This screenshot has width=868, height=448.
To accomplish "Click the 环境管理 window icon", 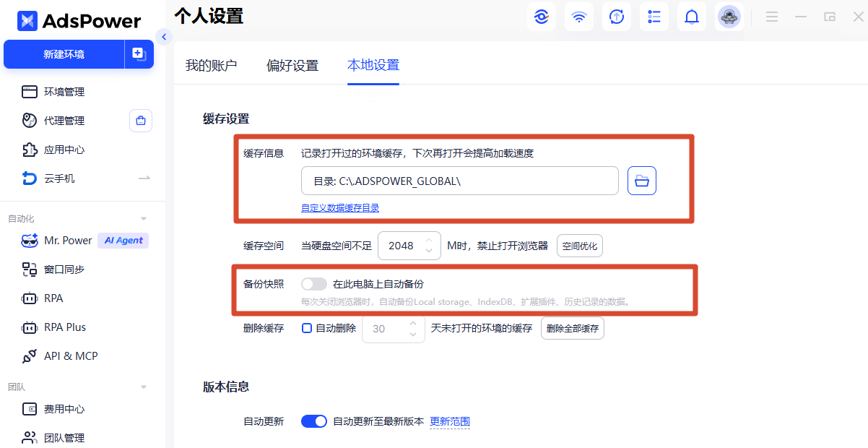I will (x=29, y=92).
